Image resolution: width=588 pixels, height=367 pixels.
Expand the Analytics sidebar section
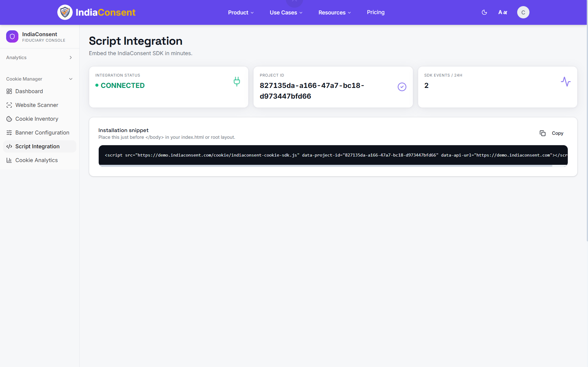tap(40, 58)
